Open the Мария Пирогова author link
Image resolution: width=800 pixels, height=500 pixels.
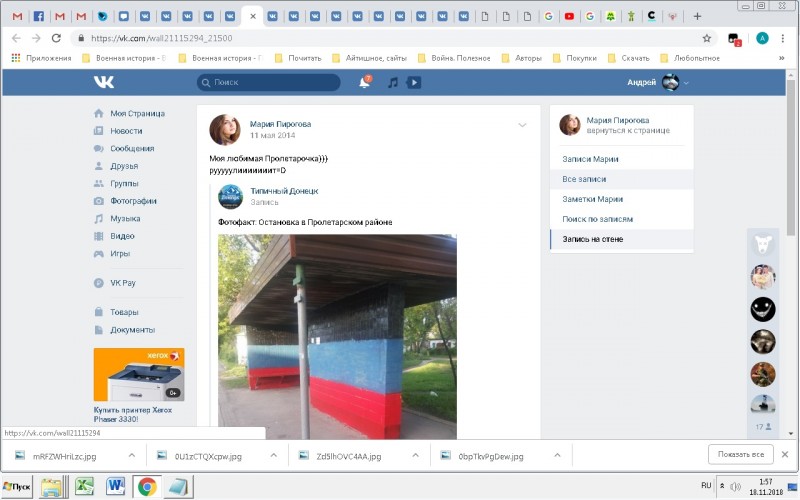point(279,123)
